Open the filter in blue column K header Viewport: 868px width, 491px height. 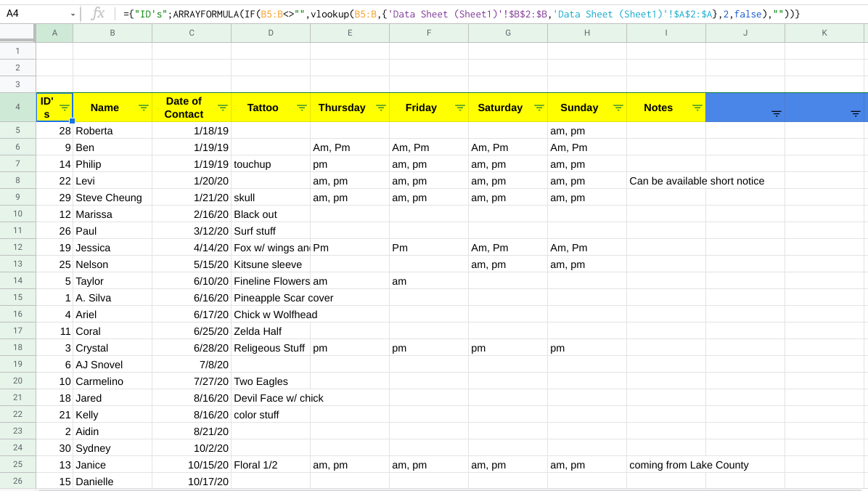[x=856, y=113]
